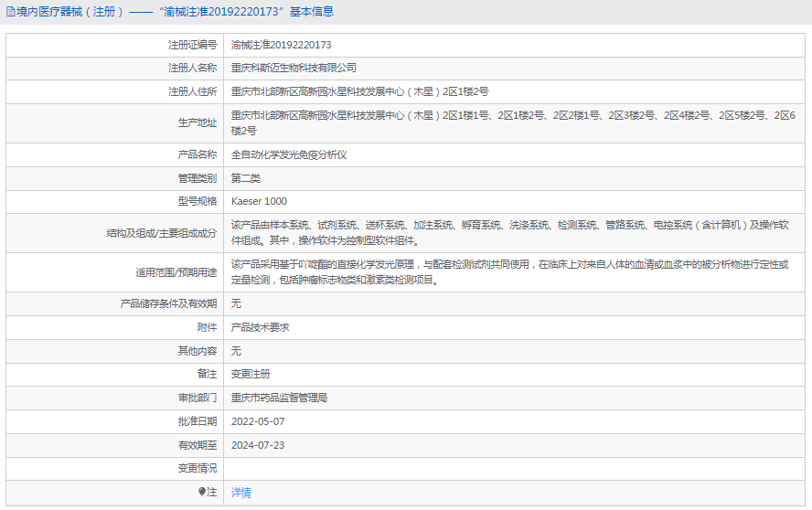Click the 产品储存条件及有效期 row label
This screenshot has height=510, width=812.
pyautogui.click(x=168, y=303)
